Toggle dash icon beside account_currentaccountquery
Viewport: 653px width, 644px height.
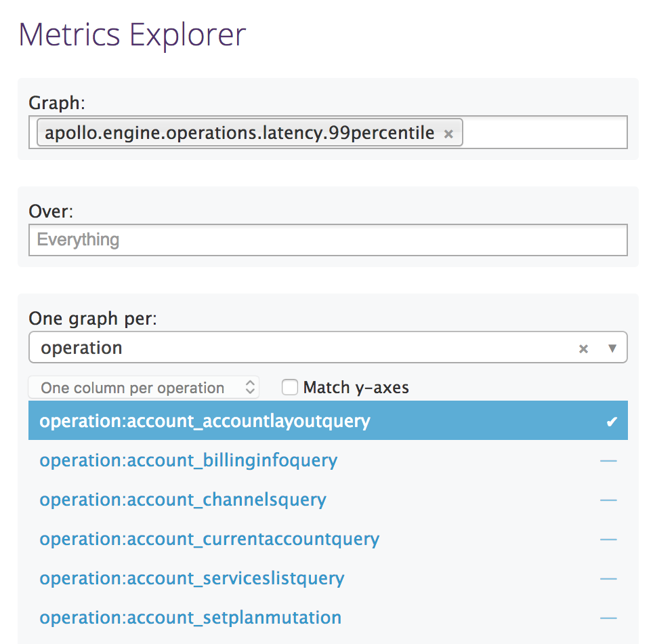tap(608, 540)
